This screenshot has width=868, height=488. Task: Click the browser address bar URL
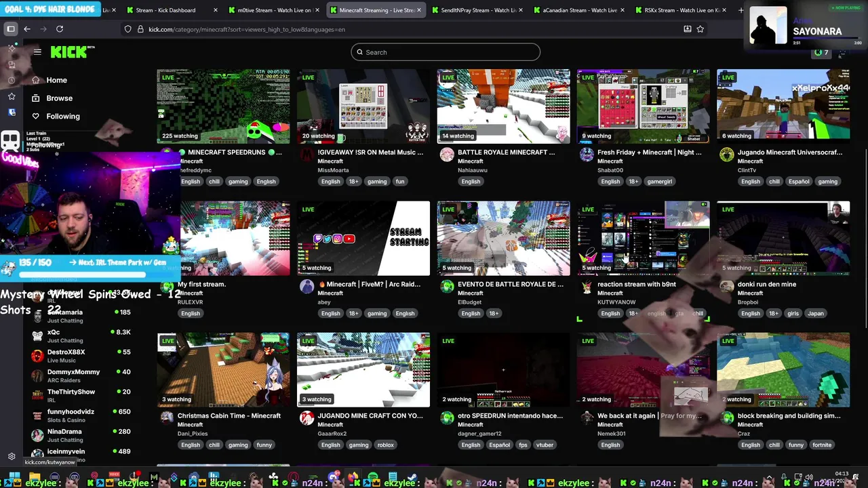[247, 29]
